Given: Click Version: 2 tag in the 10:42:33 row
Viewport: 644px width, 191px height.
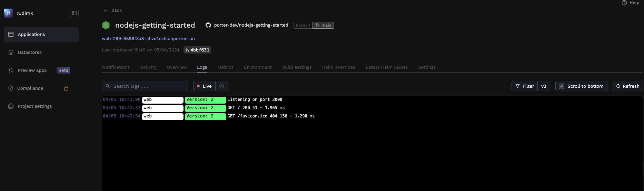Looking at the screenshot, I should click(x=206, y=108).
